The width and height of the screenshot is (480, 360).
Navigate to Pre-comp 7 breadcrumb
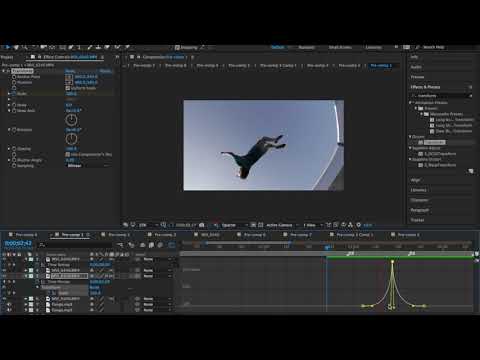144,66
